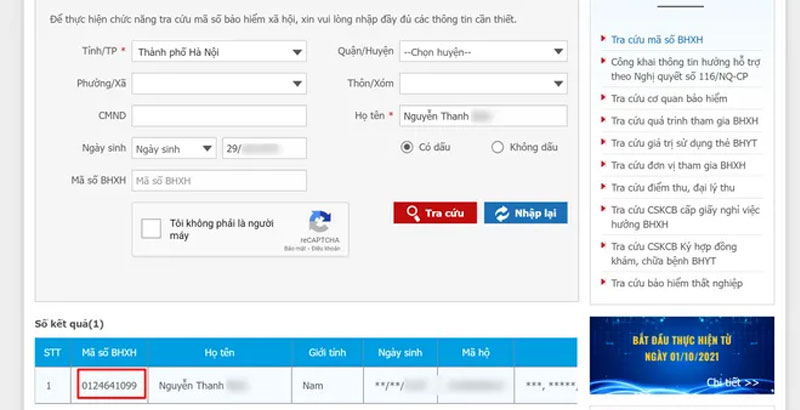Expand the Quận/Huyện district dropdown
This screenshot has height=410, width=800.
tap(484, 51)
